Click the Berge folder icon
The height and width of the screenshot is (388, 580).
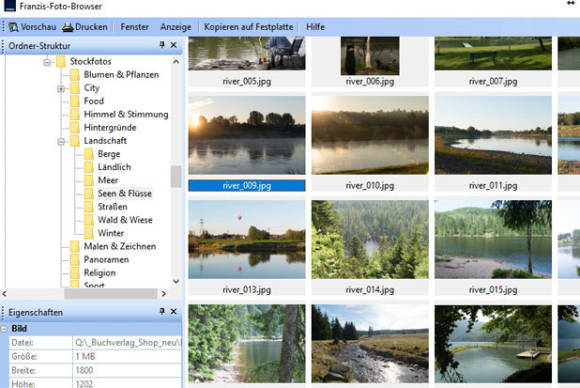click(x=89, y=154)
